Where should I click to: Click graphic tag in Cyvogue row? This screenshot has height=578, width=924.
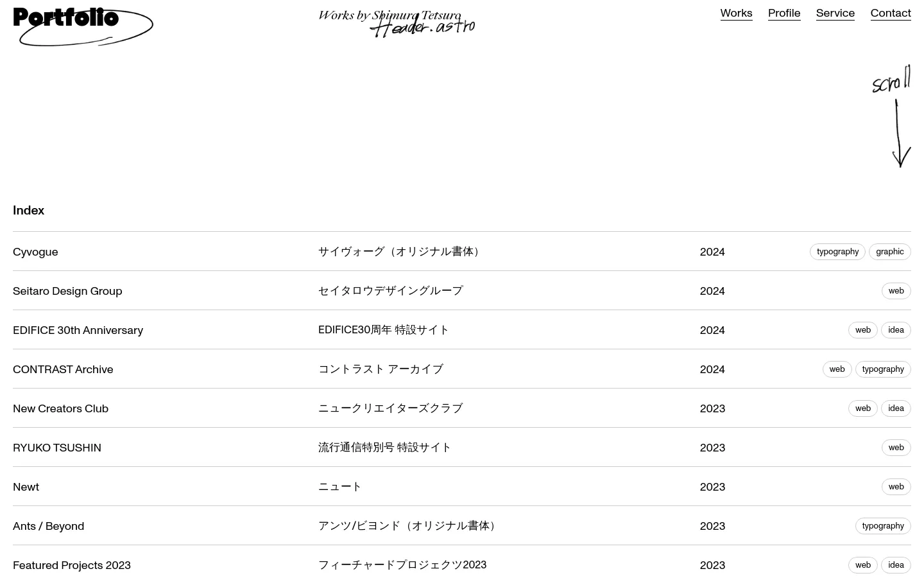tap(890, 252)
